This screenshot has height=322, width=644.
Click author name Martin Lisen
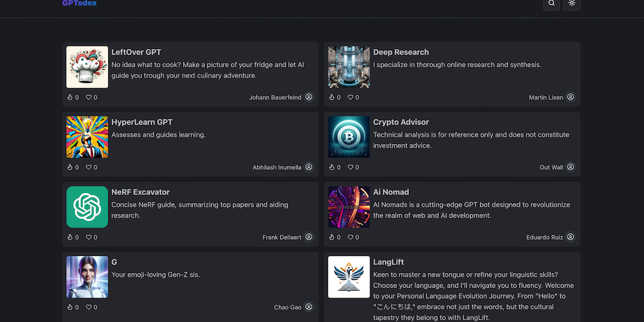(546, 97)
